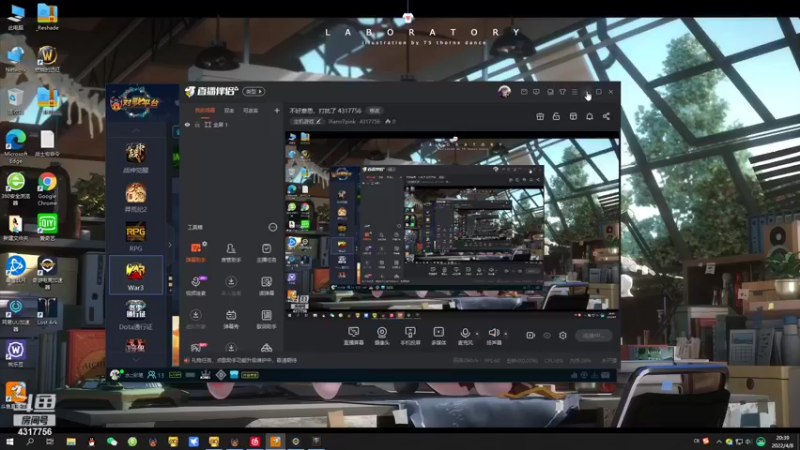Switch to the third scene tab
The height and width of the screenshot is (450, 800).
coord(250,111)
